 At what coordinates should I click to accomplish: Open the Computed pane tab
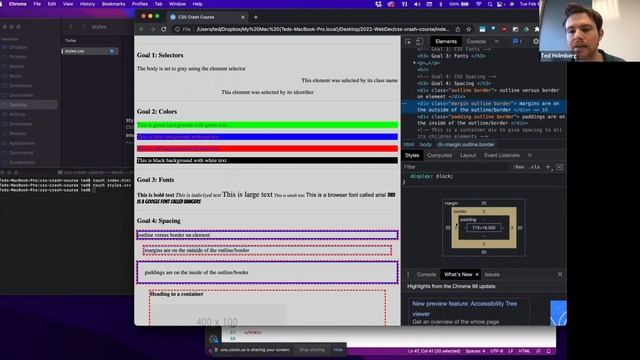pyautogui.click(x=439, y=156)
